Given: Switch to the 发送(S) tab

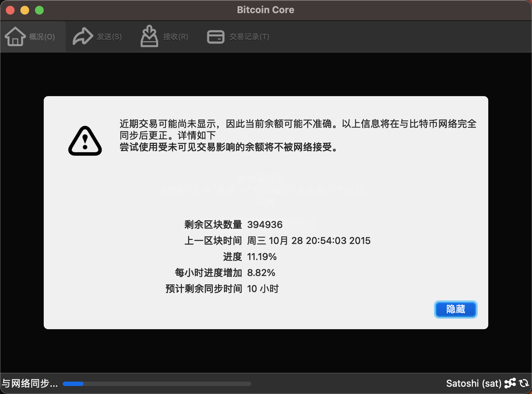Looking at the screenshot, I should click(109, 37).
